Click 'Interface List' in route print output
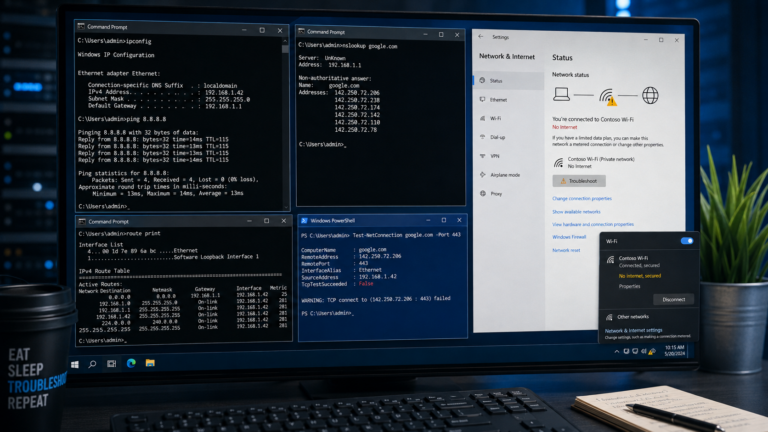Viewport: 768px width, 432px height. tap(101, 244)
